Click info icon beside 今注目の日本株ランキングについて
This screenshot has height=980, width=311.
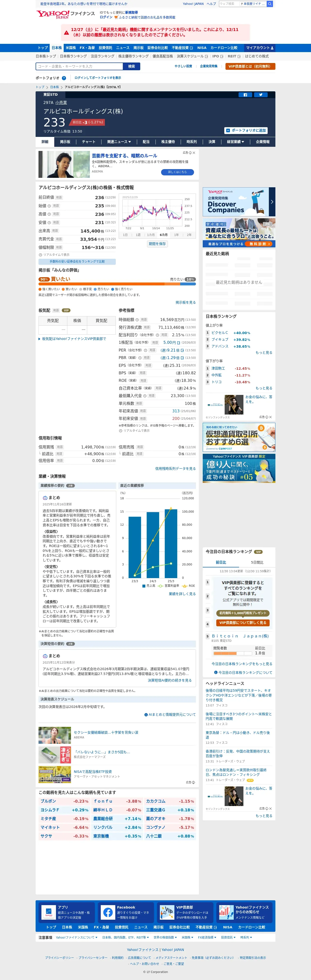216,673
